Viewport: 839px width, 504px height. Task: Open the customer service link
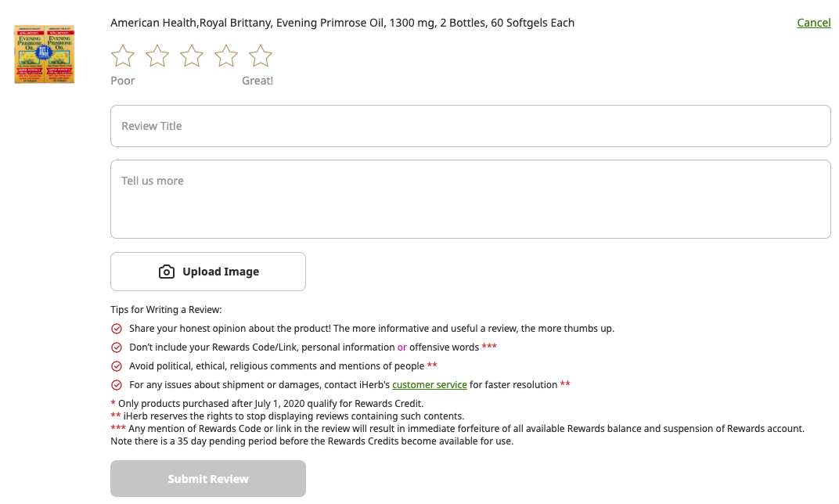(430, 385)
